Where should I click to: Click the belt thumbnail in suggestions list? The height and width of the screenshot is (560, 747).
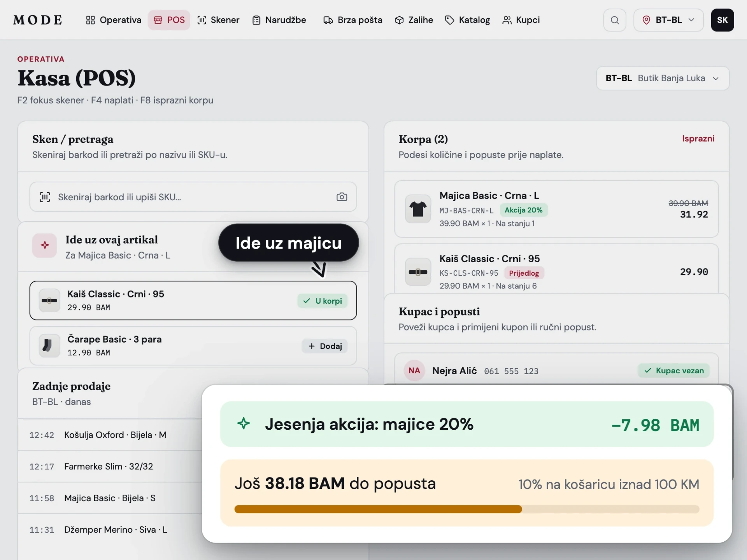49,300
